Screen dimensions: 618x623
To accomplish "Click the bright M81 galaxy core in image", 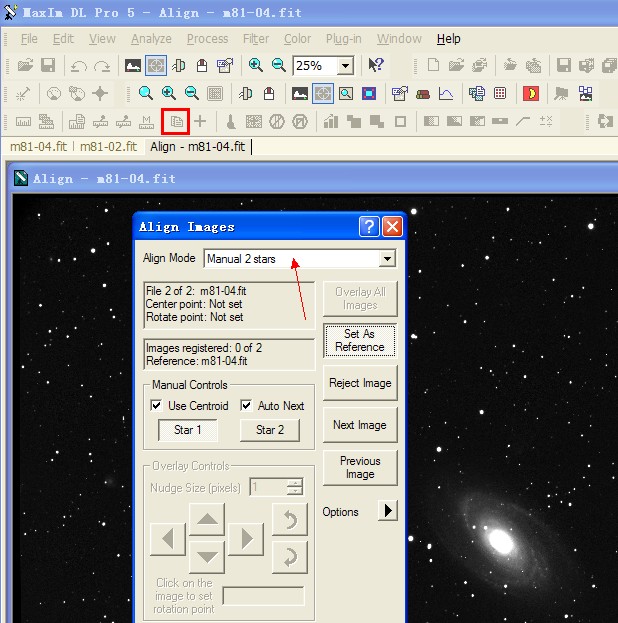I will (500, 540).
